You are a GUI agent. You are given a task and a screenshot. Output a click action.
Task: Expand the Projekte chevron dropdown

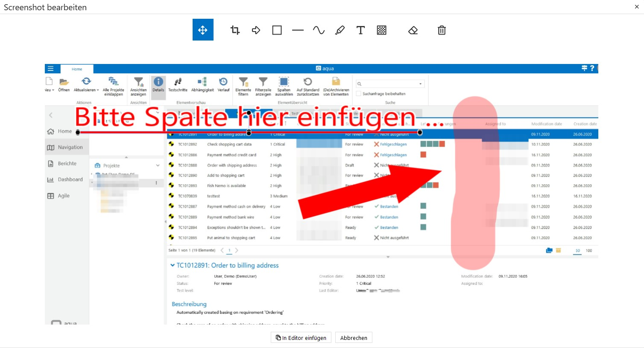(158, 165)
